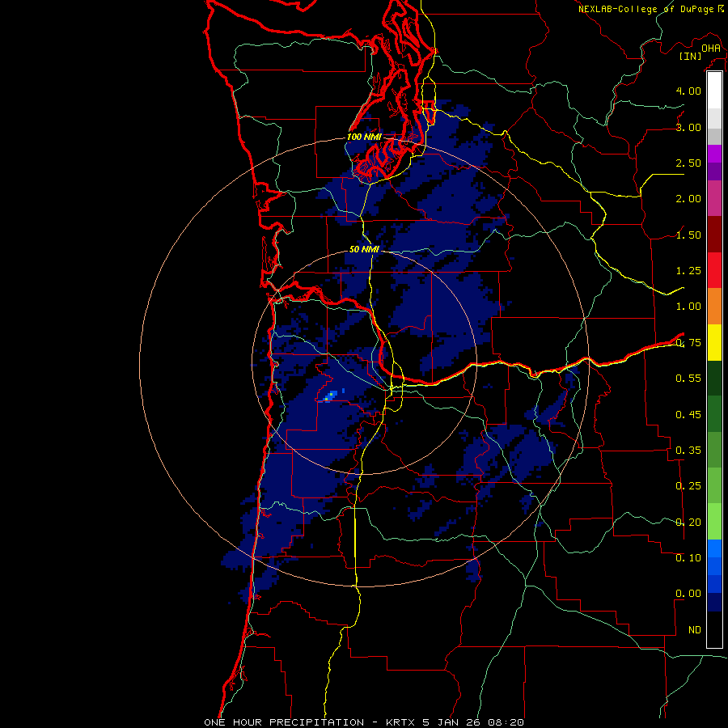The height and width of the screenshot is (728, 728).
Task: Click the bright blue precipitation hotspot
Action: point(331,396)
